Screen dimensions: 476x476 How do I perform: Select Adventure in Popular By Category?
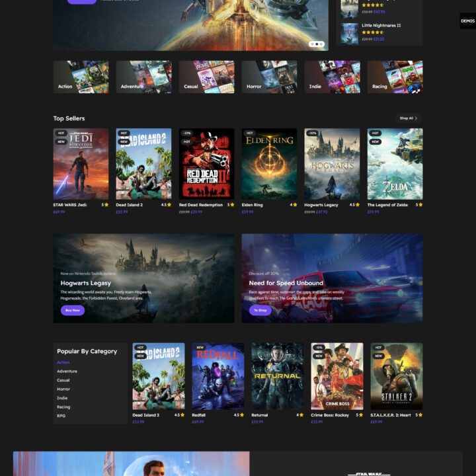pos(67,372)
